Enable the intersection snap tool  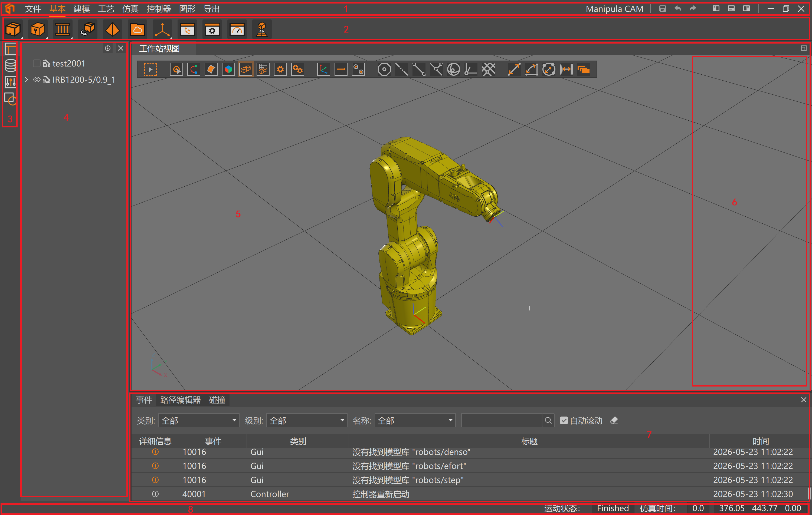(x=436, y=70)
